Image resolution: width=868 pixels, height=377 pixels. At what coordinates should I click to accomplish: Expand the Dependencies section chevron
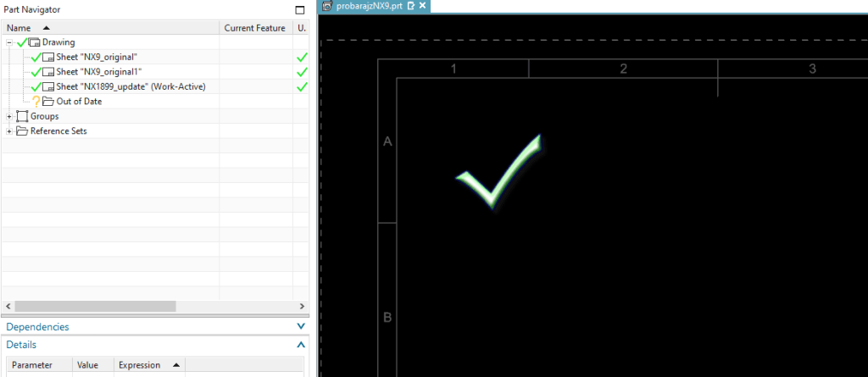coord(301,327)
